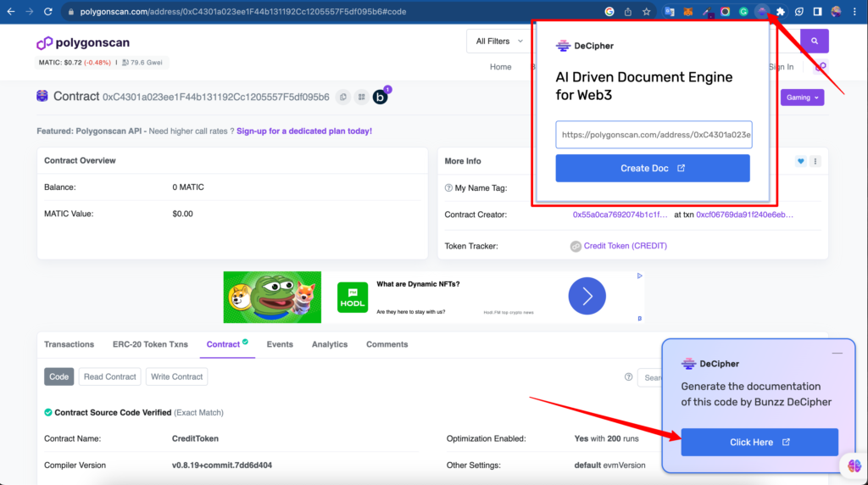Click the blue heart favorite icon
Screen dimensions: 868x485
800,161
